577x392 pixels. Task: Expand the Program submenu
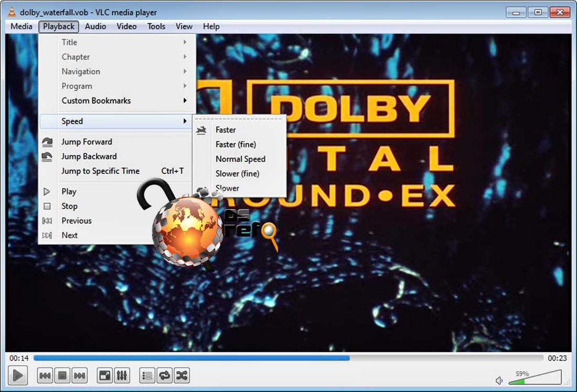point(117,86)
